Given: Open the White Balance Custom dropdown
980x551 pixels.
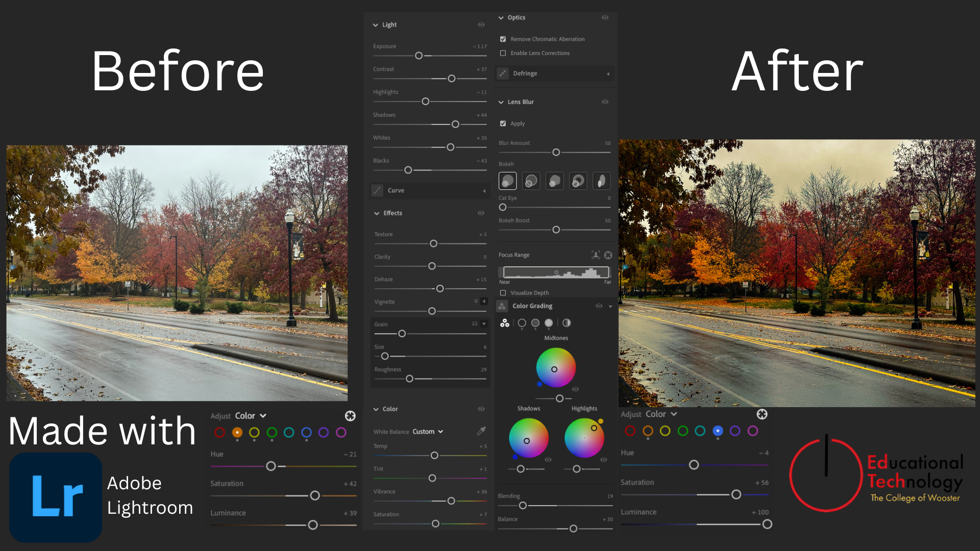Looking at the screenshot, I should (428, 431).
